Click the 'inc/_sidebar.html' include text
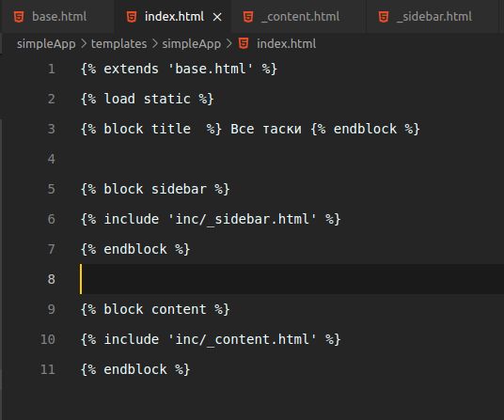The width and height of the screenshot is (504, 420). tap(242, 219)
